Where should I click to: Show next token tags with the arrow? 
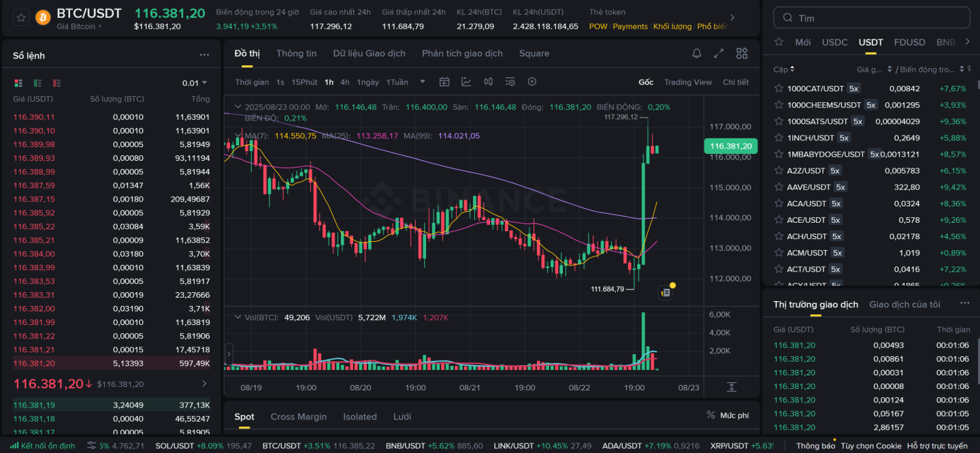point(732,18)
